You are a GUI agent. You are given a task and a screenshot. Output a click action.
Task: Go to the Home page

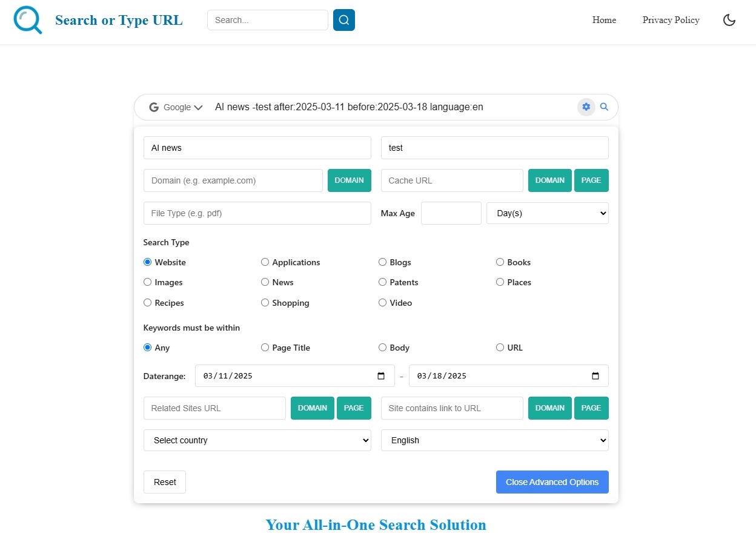pos(604,20)
